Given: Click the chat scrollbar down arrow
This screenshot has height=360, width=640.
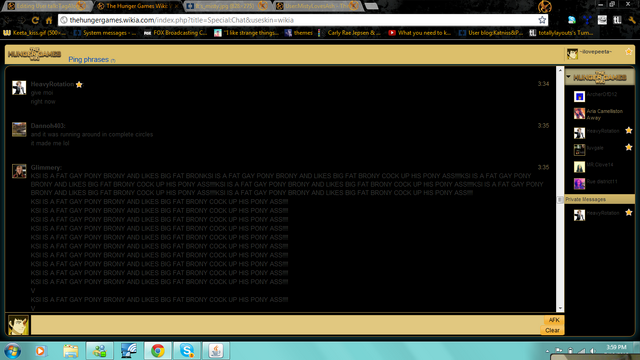Looking at the screenshot, I should click(560, 308).
